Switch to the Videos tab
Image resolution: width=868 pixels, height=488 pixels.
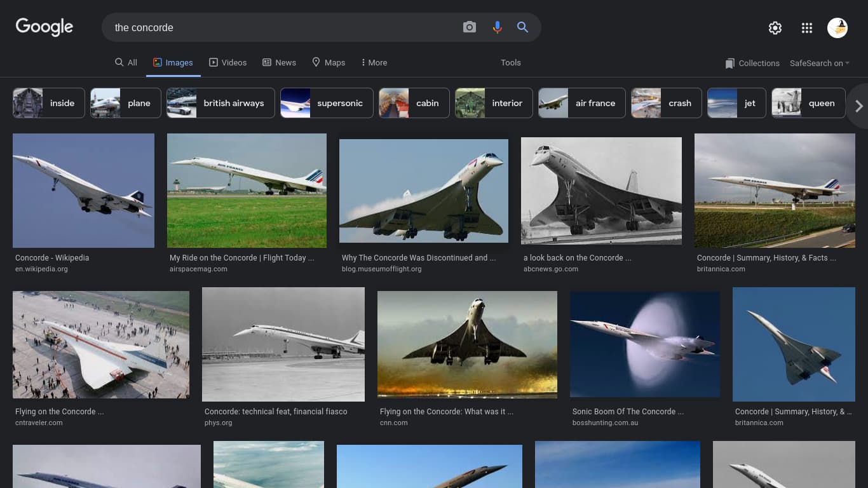pyautogui.click(x=227, y=62)
